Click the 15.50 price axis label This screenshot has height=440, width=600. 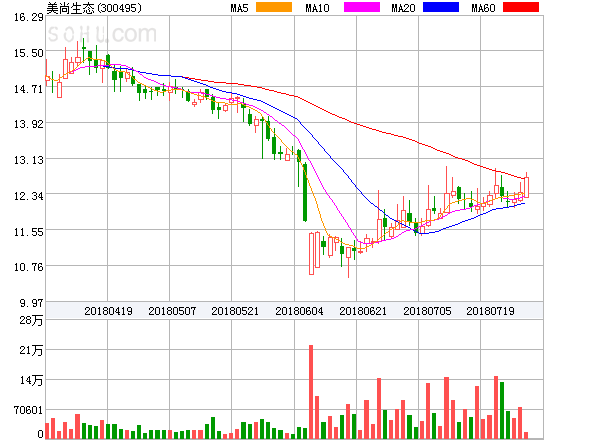[x=29, y=53]
